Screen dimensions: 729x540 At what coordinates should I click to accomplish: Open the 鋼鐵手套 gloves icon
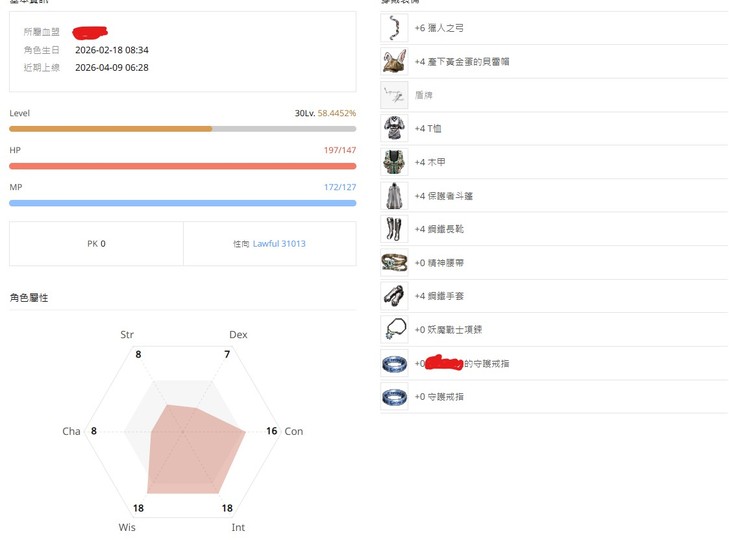pyautogui.click(x=394, y=296)
